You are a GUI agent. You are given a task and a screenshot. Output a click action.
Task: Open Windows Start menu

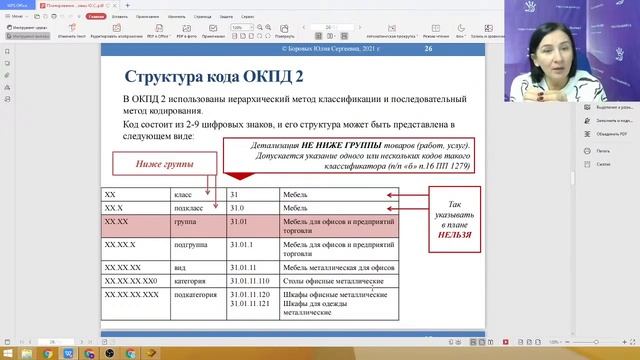[7, 353]
